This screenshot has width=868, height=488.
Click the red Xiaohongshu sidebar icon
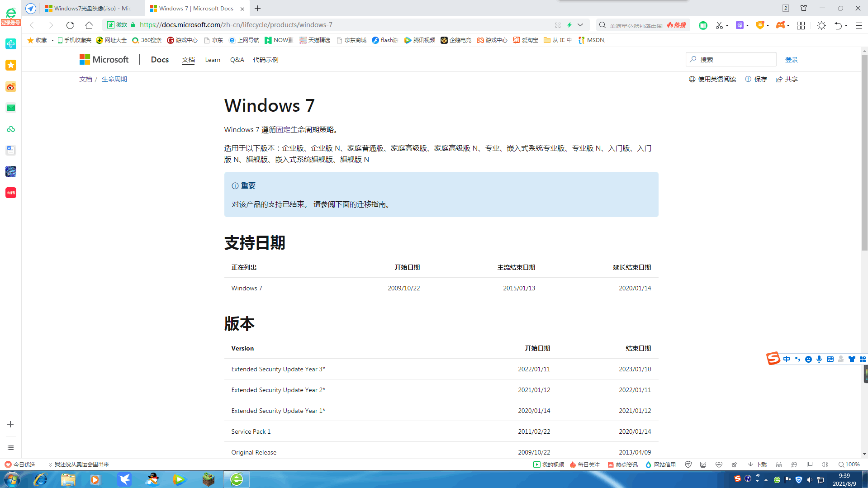11,193
